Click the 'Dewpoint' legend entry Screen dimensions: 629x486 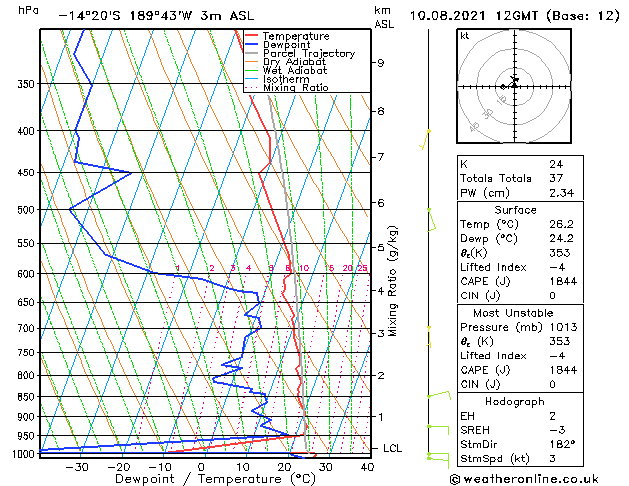point(286,45)
